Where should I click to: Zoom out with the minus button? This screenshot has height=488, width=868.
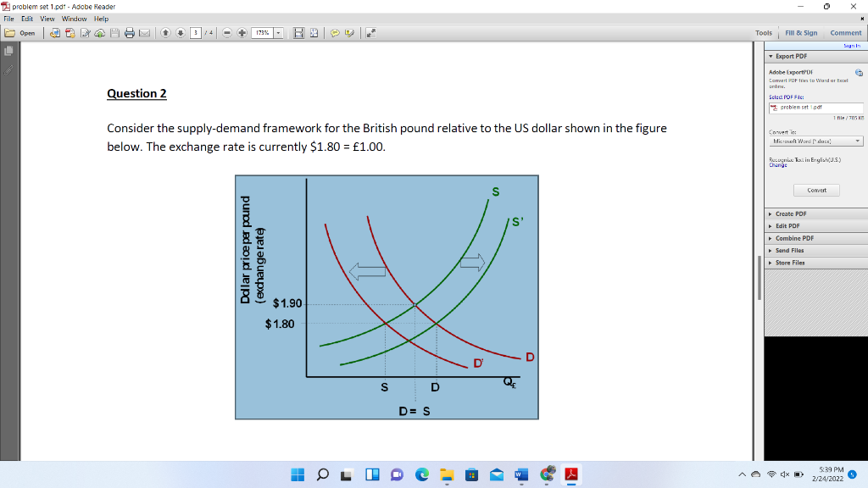[x=227, y=33]
